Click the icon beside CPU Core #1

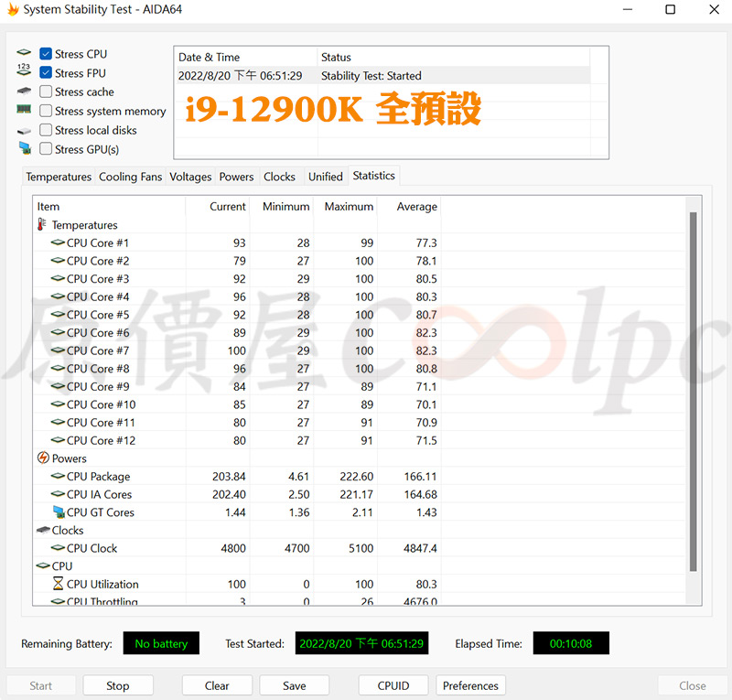[x=58, y=242]
